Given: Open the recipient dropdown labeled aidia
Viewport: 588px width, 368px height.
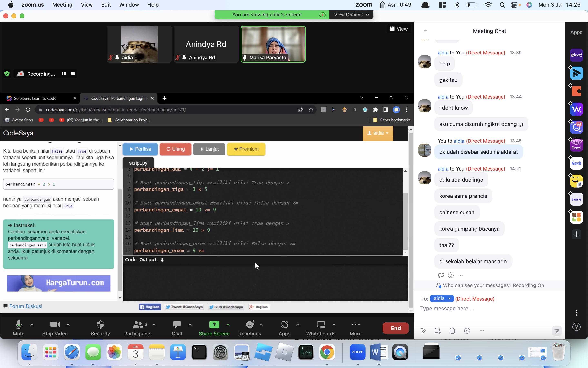Looking at the screenshot, I should pyautogui.click(x=442, y=298).
